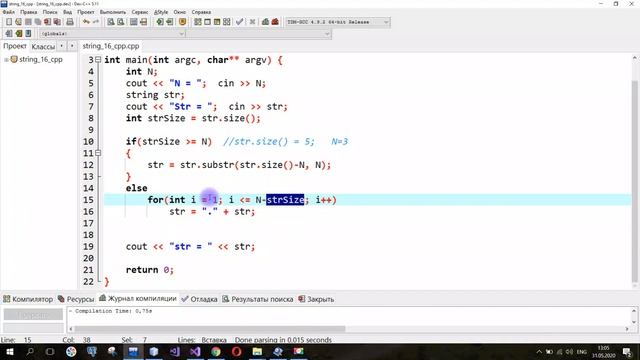Viewport: 640px width, 360px height.
Task: Click the Close All toolbar icon
Action: pyautogui.click(x=58, y=22)
